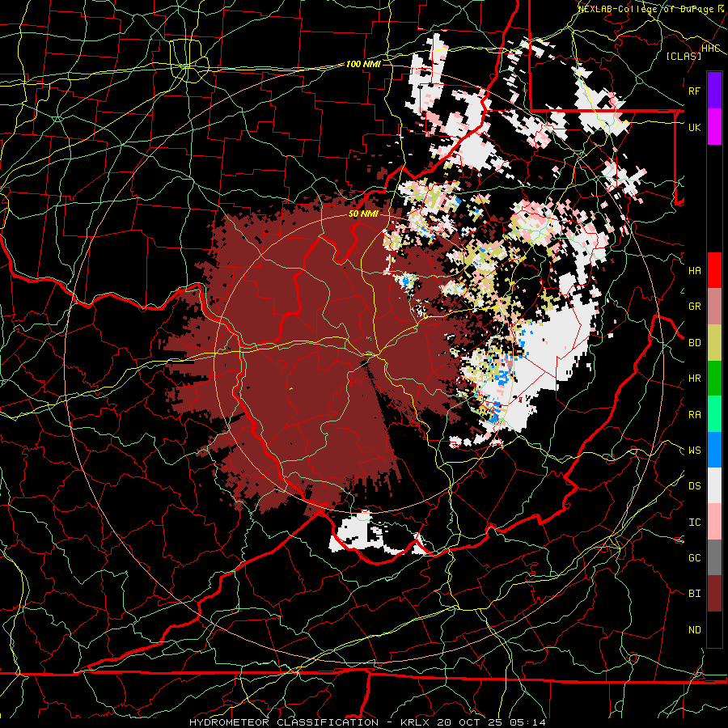The width and height of the screenshot is (728, 728).
Task: Select the yellow BD big drops swatch
Action: (x=714, y=343)
